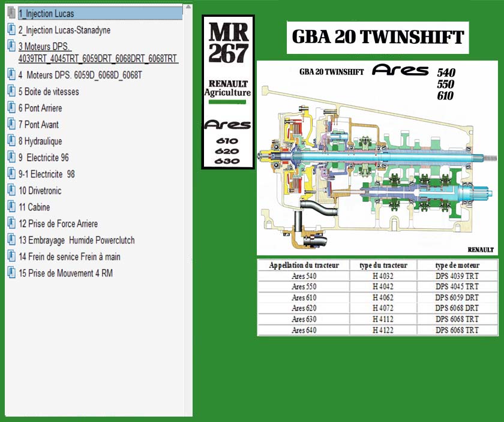Select the 8 Hydraulique bookmark
The image size is (504, 422).
click(40, 141)
